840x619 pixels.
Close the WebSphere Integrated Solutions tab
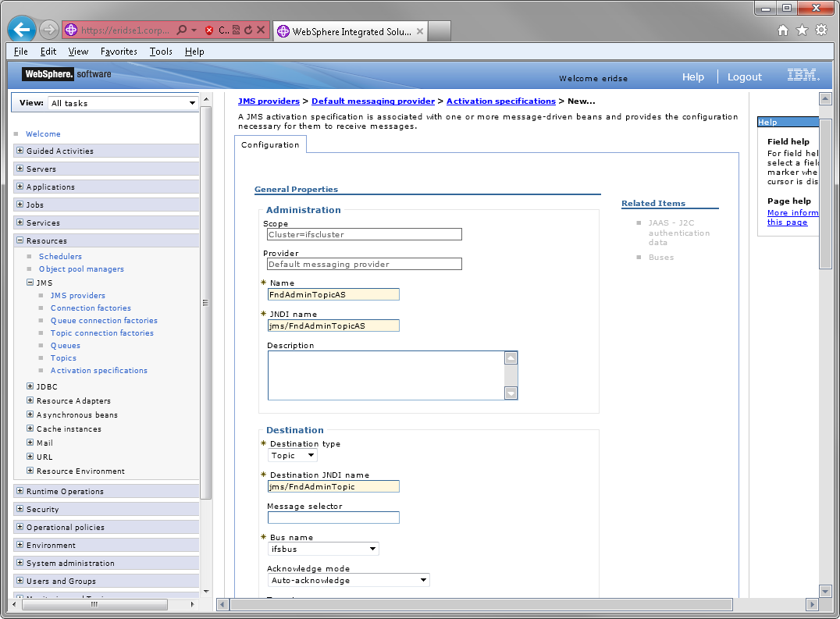coord(420,31)
